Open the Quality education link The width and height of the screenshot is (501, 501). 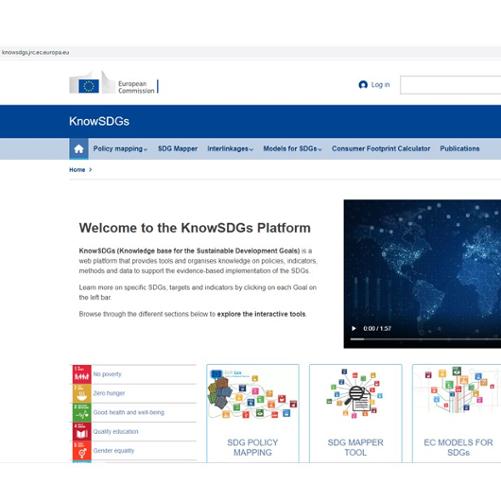[116, 431]
